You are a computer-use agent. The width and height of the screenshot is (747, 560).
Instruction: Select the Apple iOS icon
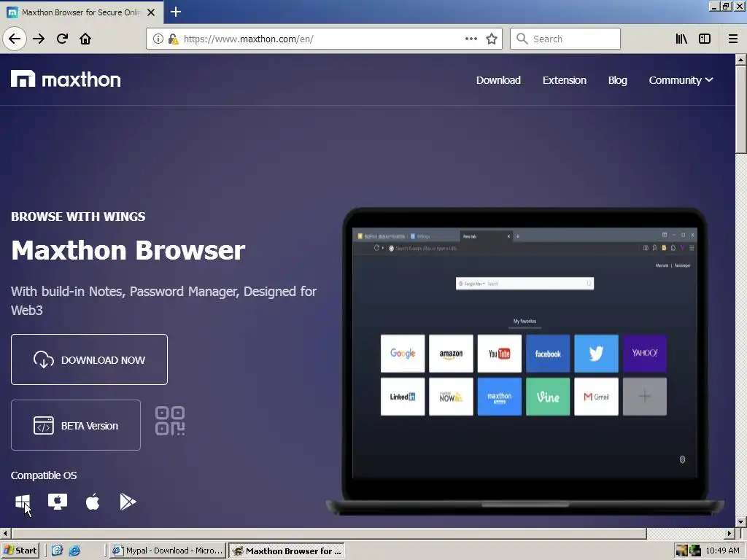[93, 502]
